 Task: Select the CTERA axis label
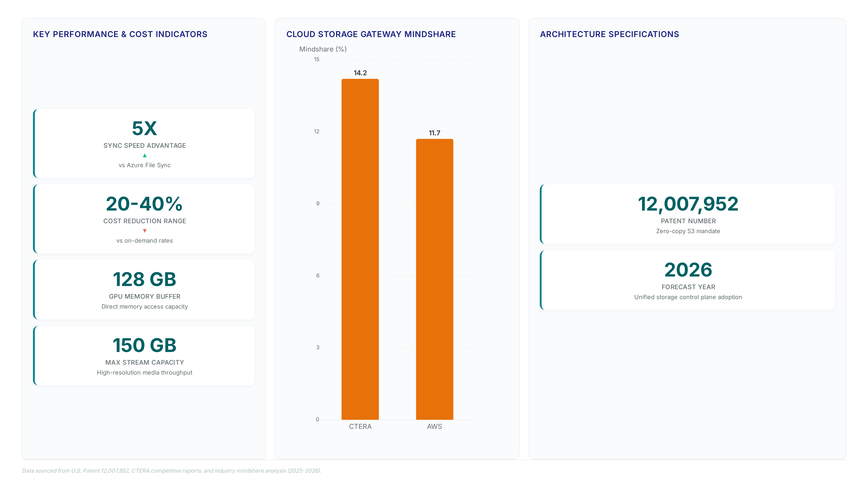(x=360, y=426)
